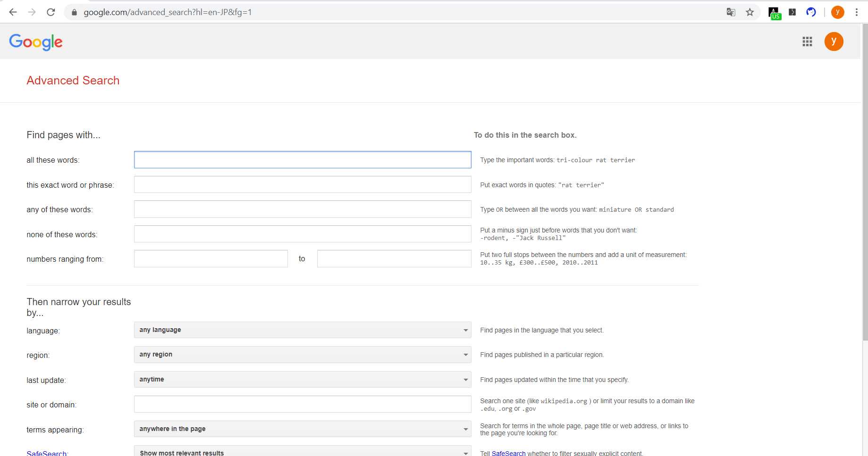Click 'Put exact words in quotes' hint
The image size is (868, 456).
tap(542, 185)
